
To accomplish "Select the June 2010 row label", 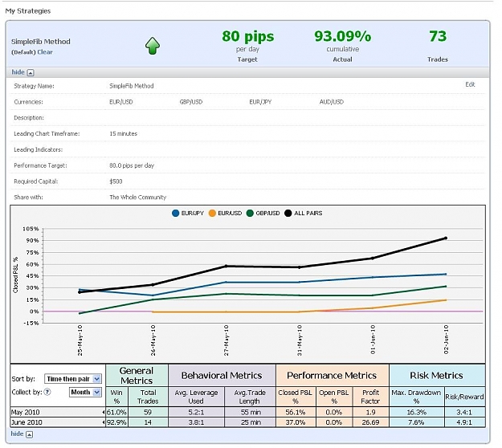I will pos(27,422).
